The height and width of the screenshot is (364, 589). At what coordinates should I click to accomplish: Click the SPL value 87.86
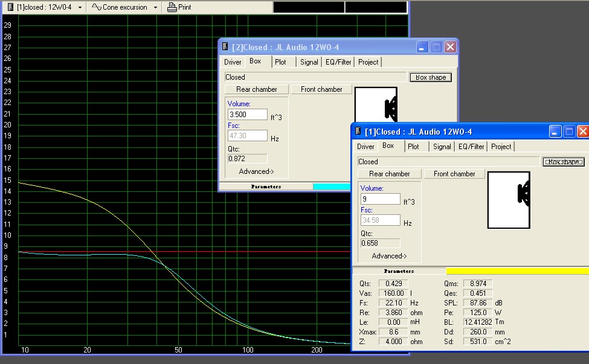478,303
